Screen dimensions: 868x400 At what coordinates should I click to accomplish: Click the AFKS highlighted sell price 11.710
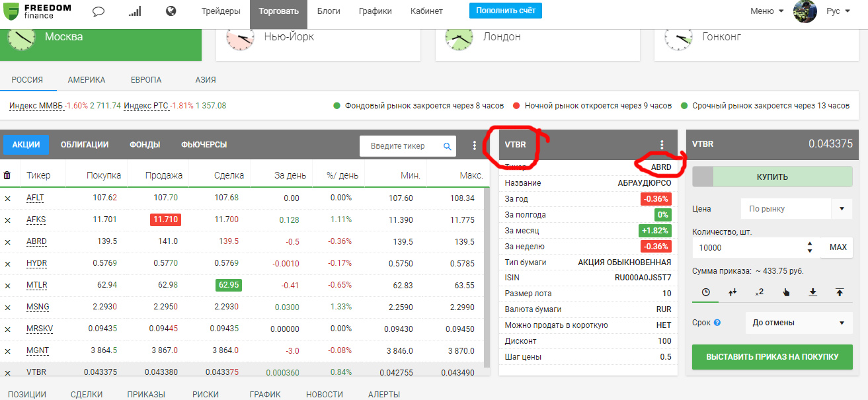[165, 220]
